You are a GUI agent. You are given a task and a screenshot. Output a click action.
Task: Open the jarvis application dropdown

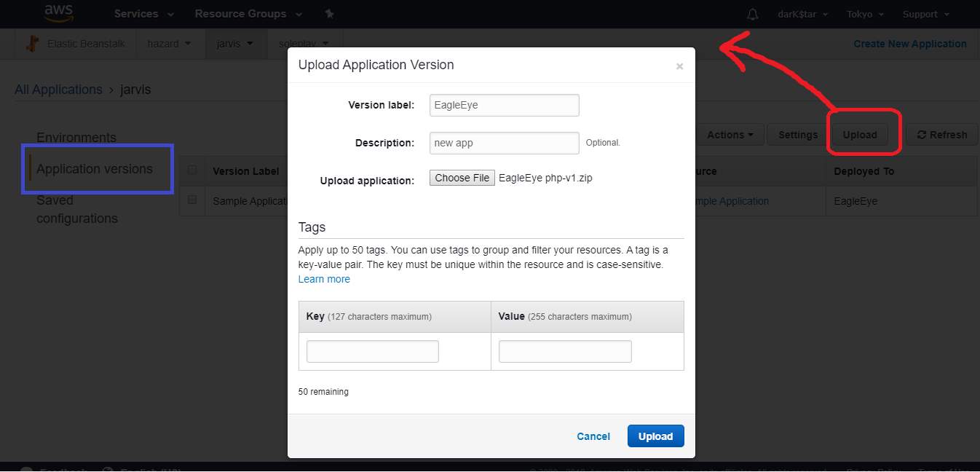pyautogui.click(x=234, y=44)
